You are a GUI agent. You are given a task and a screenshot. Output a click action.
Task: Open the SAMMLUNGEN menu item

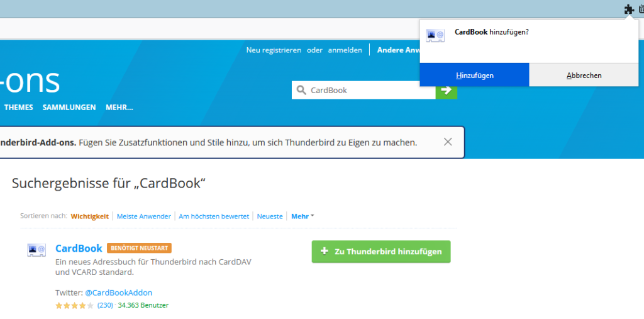coord(69,108)
